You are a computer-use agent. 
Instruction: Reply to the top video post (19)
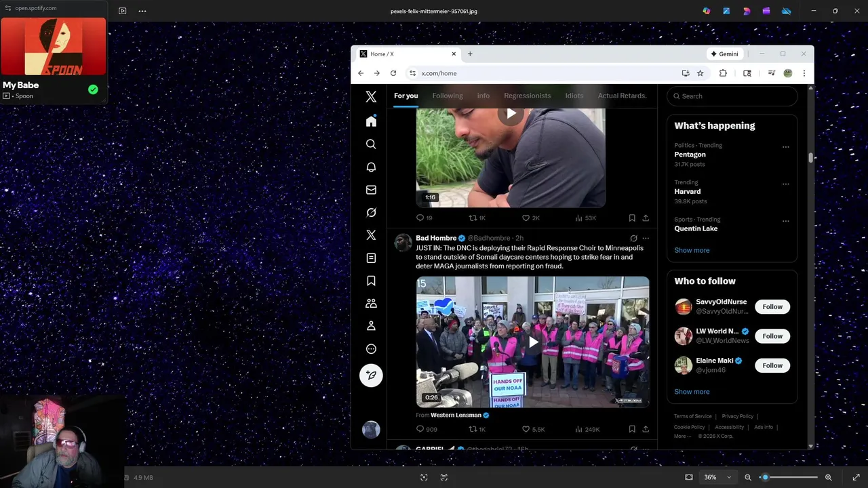click(425, 218)
